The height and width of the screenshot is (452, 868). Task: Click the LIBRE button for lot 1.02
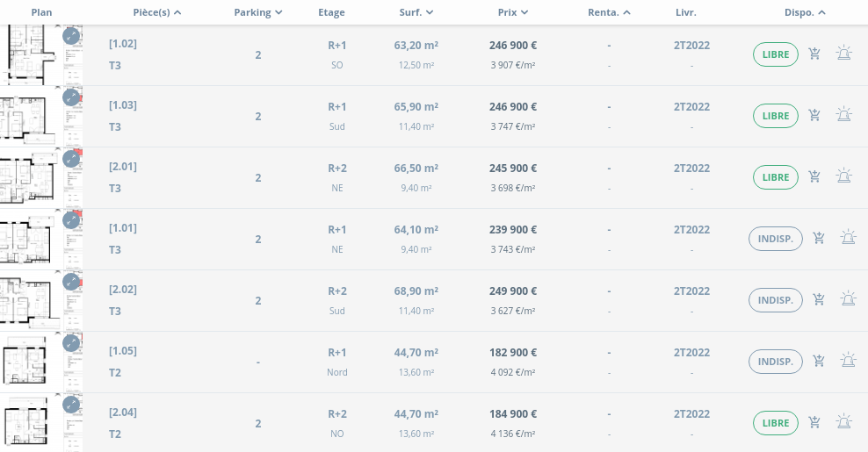pyautogui.click(x=776, y=54)
